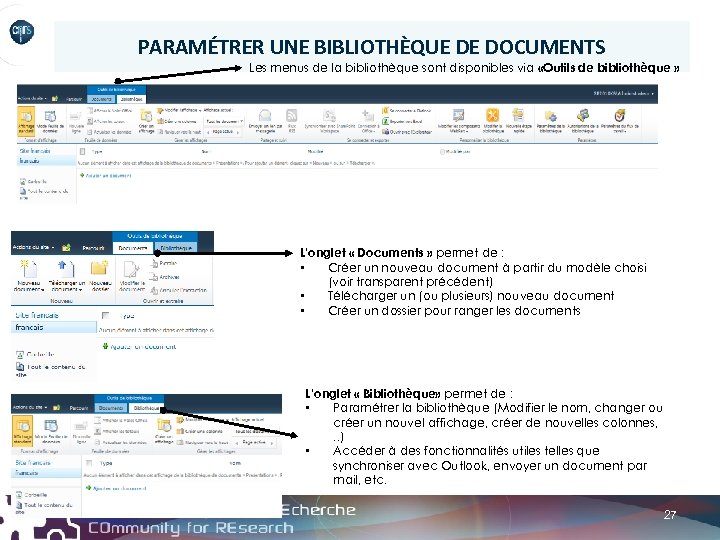The image size is (720, 540).
Task: Click Ajouter un document link in top screenshot
Action: (x=106, y=175)
